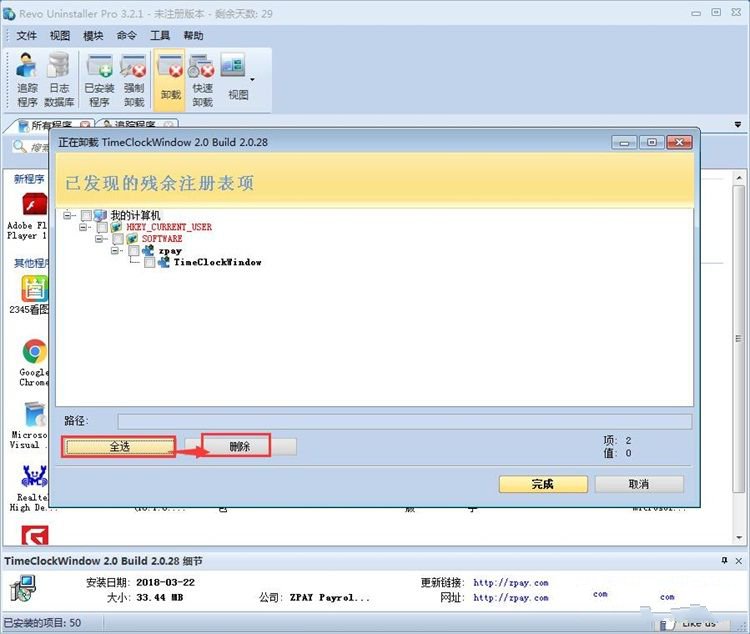The image size is (750, 634).
Task: Check the TimeClockWindow checkbox
Action: click(150, 262)
